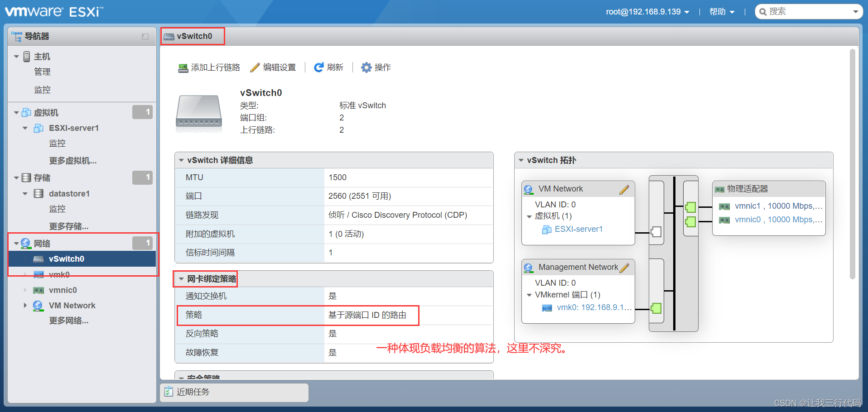Screen dimensions: 868x412
Task: Click into the search (搜索) field
Action: (x=806, y=12)
